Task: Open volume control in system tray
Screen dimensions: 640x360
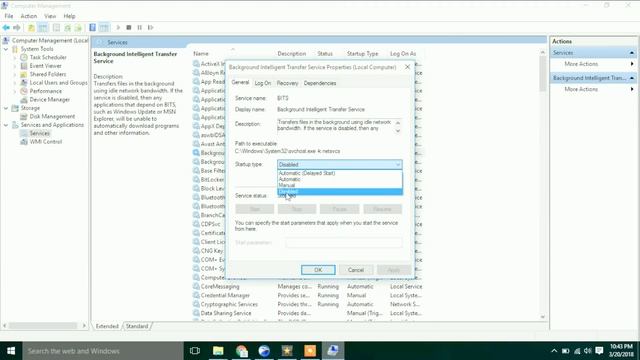Action: pyautogui.click(x=588, y=351)
